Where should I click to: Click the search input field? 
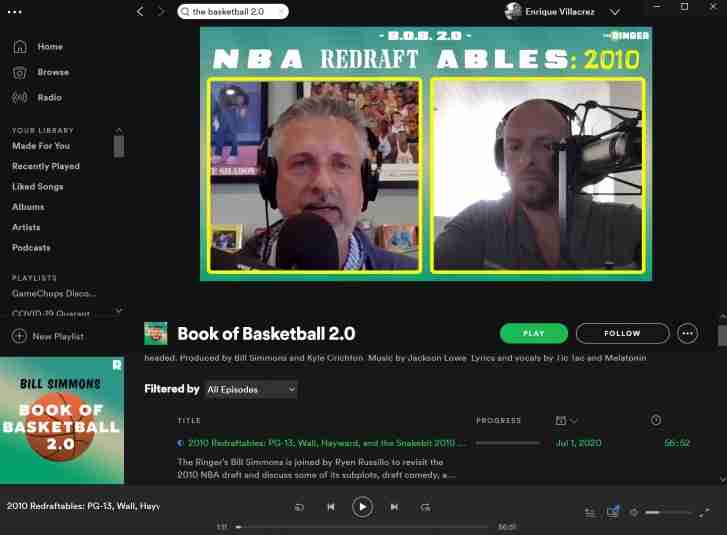(233, 12)
